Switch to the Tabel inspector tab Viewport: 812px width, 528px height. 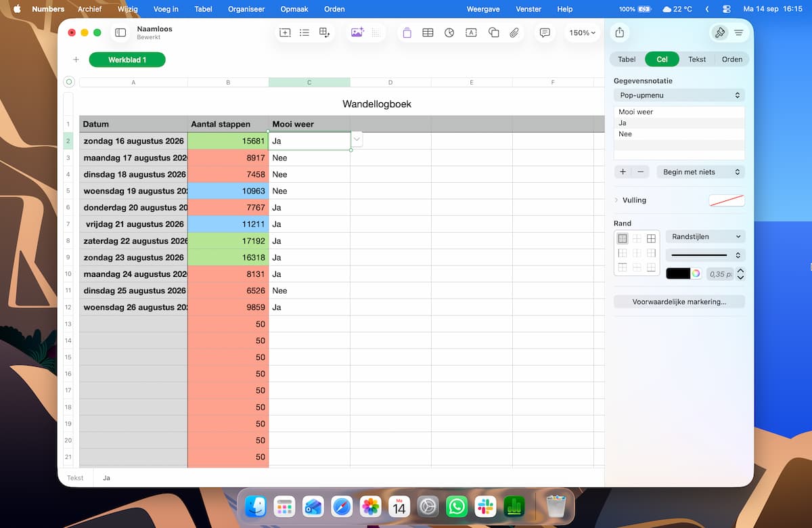tap(627, 60)
